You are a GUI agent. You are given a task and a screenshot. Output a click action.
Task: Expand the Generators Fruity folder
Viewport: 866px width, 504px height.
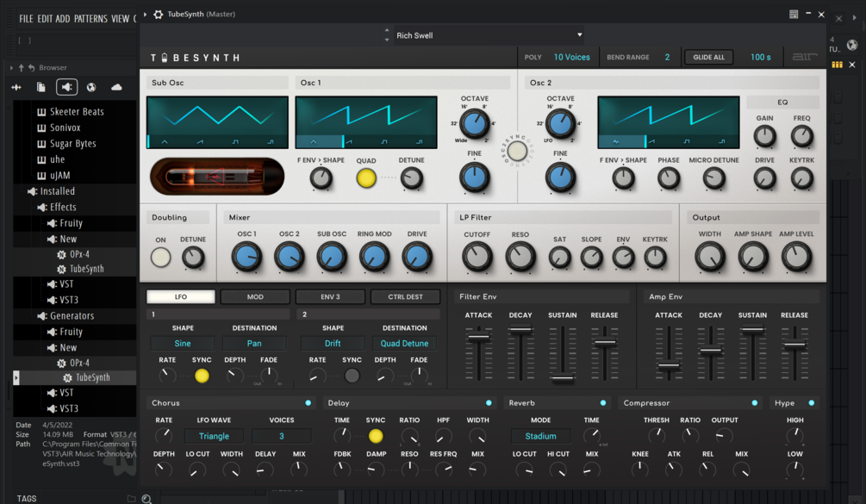coord(65,332)
